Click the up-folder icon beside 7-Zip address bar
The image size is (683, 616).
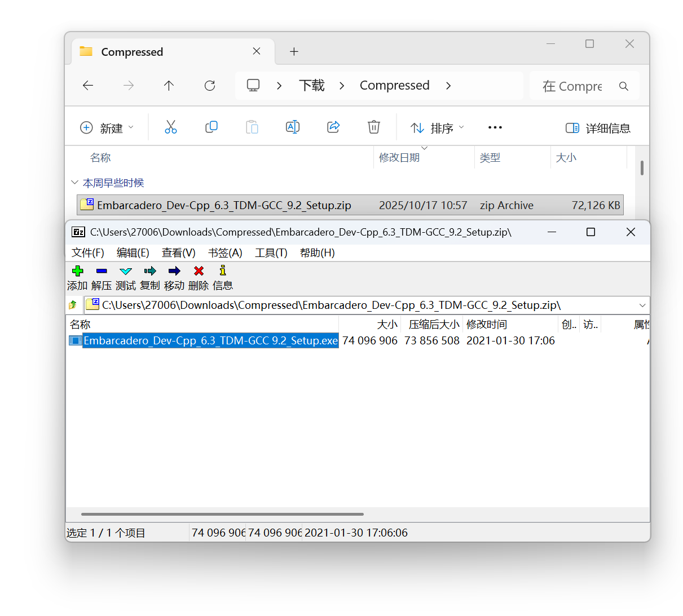pos(73,305)
